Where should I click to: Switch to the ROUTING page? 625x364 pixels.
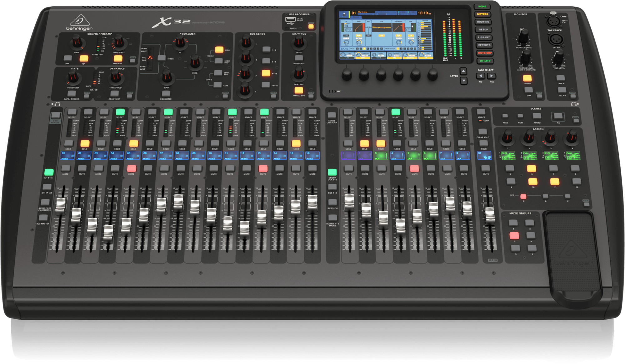[483, 22]
